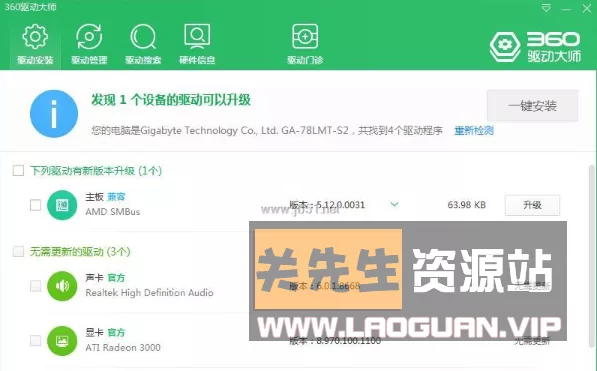Click the 重新检测 link

coord(474,131)
